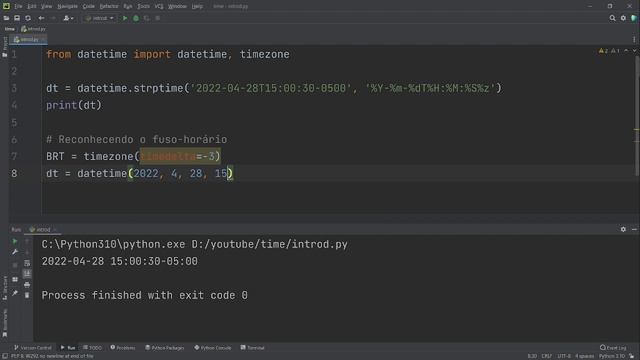The image size is (640, 360).
Task: Click the Forward navigation arrow
Action: [x=53, y=18]
